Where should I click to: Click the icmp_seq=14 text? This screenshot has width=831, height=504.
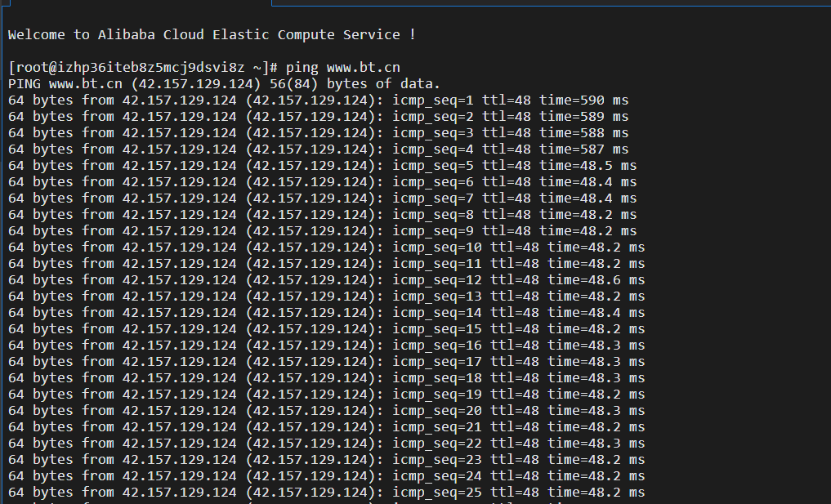[x=436, y=313]
